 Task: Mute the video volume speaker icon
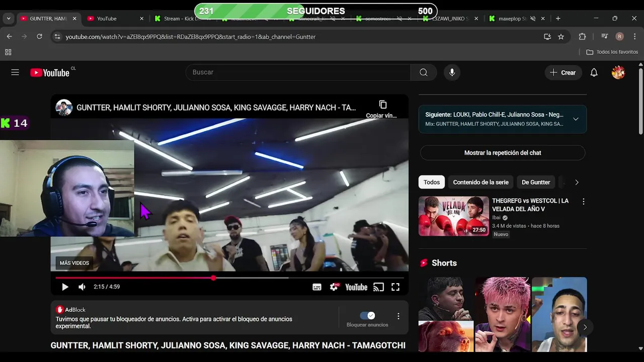click(82, 287)
